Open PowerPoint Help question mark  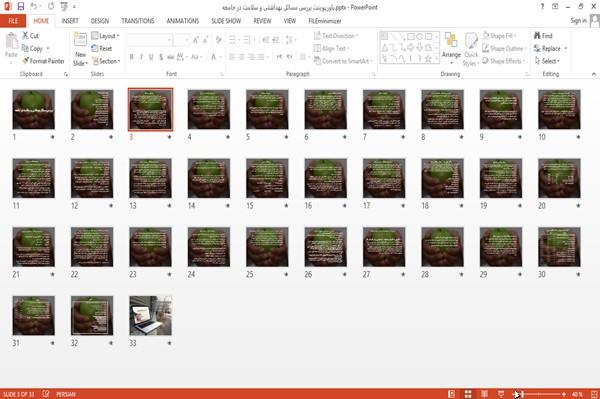(x=542, y=7)
